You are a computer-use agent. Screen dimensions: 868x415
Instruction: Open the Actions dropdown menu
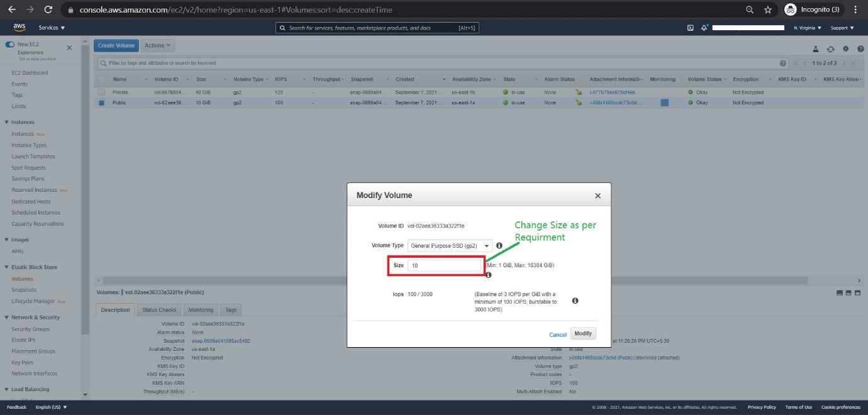[158, 45]
